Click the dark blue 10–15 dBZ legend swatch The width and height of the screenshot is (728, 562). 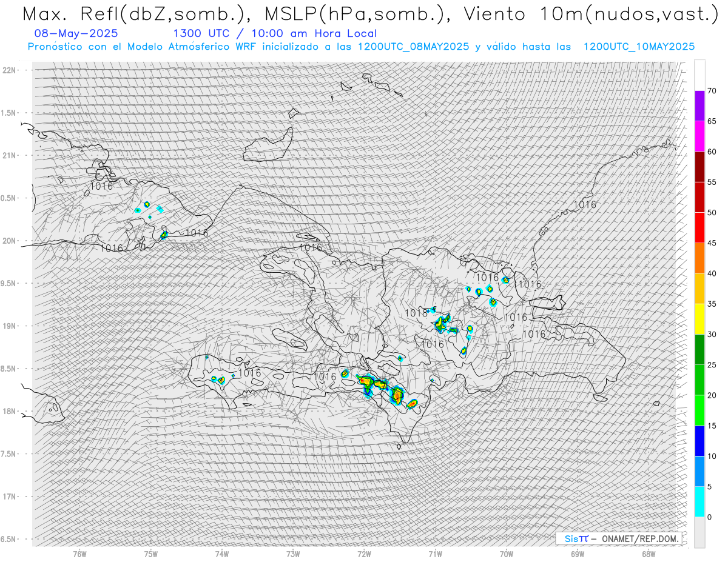(x=699, y=441)
